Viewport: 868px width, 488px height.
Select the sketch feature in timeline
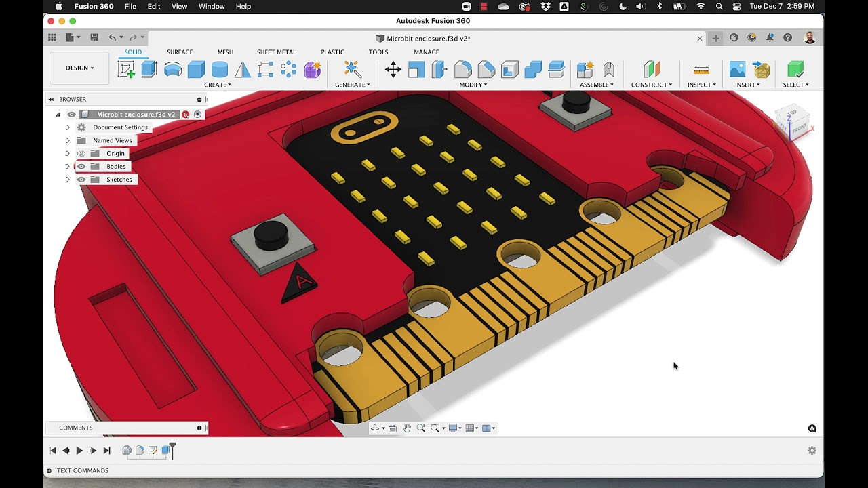(x=153, y=450)
